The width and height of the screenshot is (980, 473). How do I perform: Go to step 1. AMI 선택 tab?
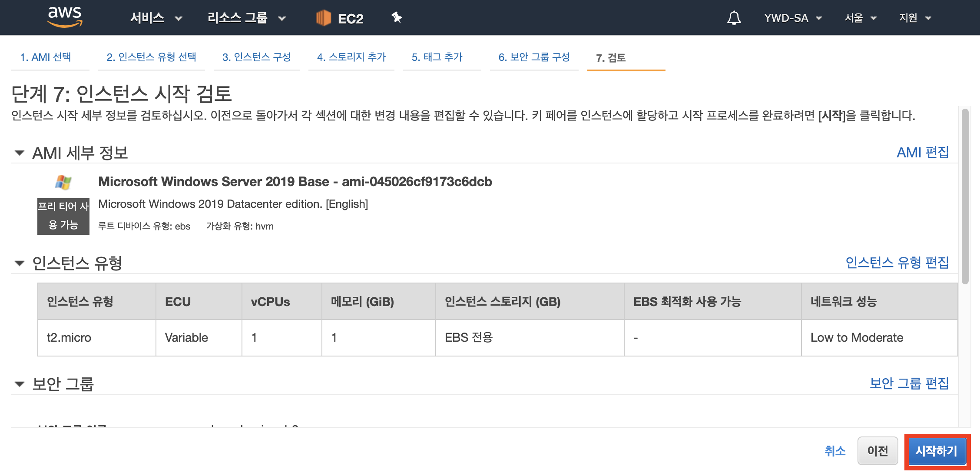tap(46, 57)
